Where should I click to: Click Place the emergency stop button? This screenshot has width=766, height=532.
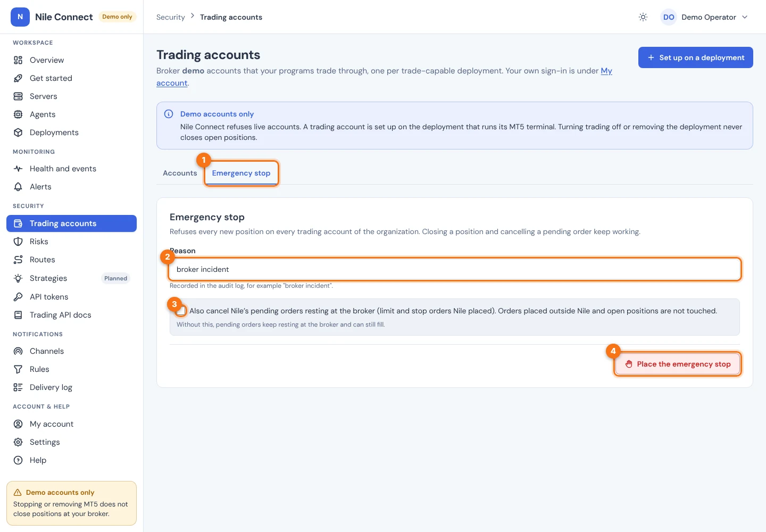point(678,364)
